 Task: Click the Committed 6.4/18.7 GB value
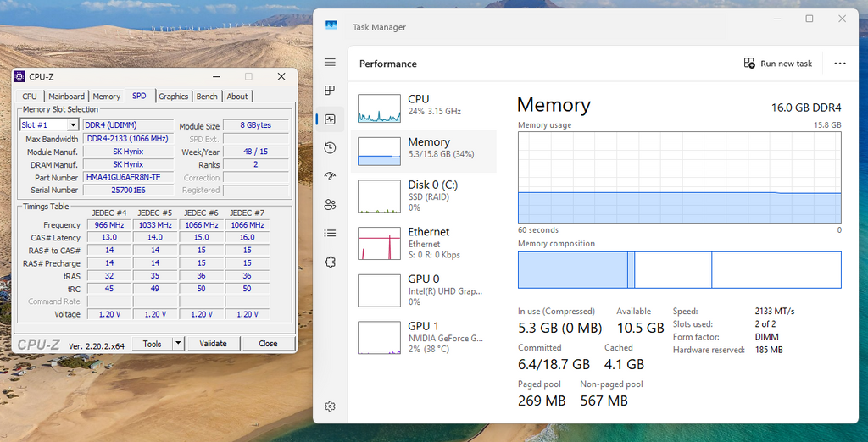pyautogui.click(x=554, y=365)
